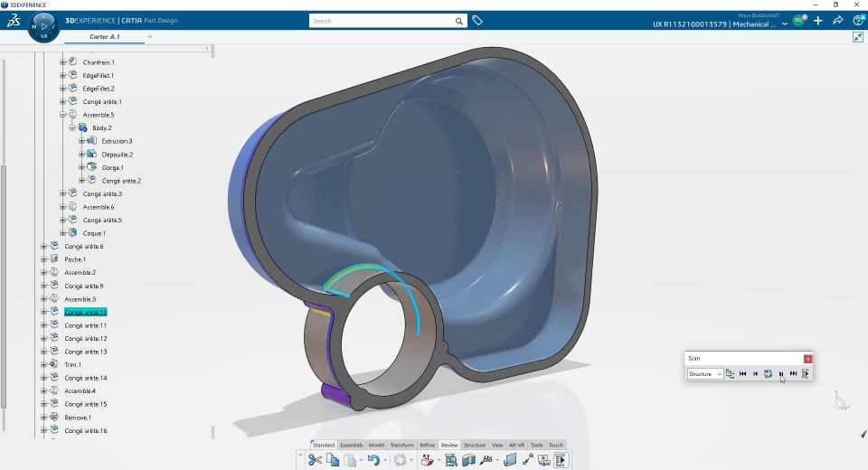Collapse the Assemble.5 tree node
Viewport: 868px width, 470px height.
(x=62, y=115)
